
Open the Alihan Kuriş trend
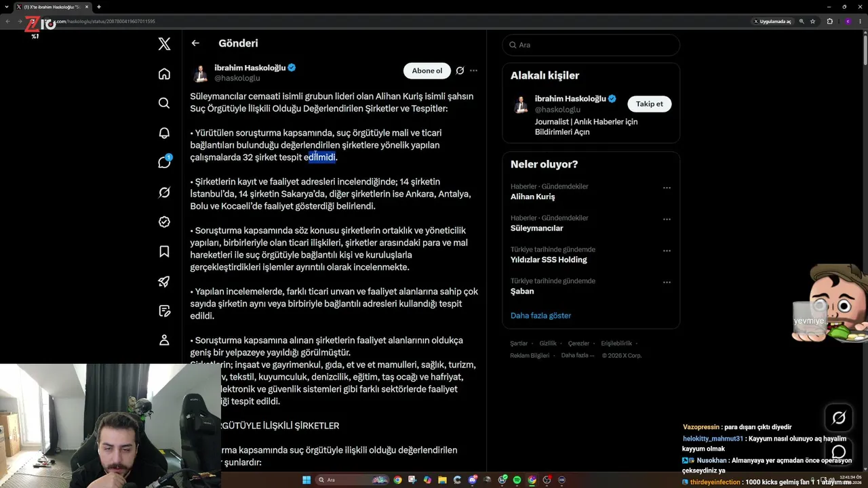tap(532, 197)
